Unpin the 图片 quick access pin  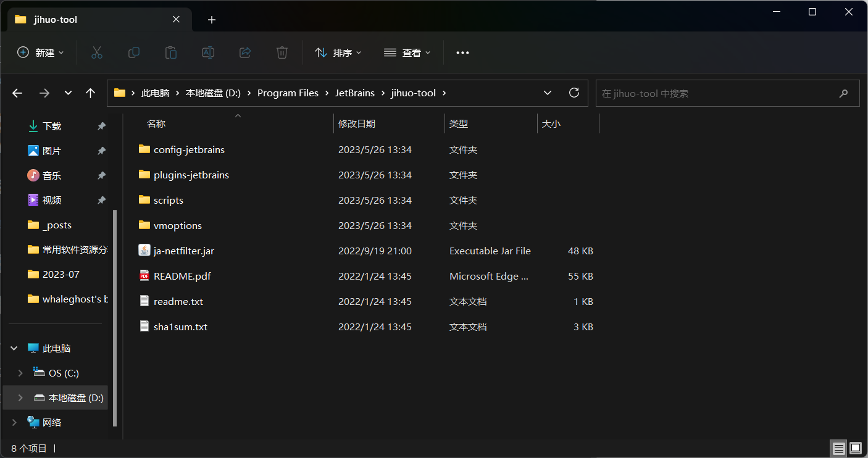coord(101,151)
